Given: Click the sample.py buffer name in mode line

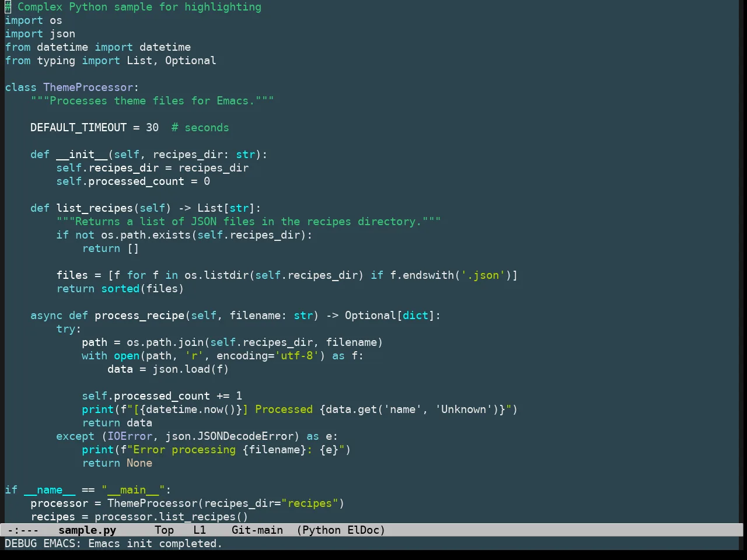Looking at the screenshot, I should point(88,530).
